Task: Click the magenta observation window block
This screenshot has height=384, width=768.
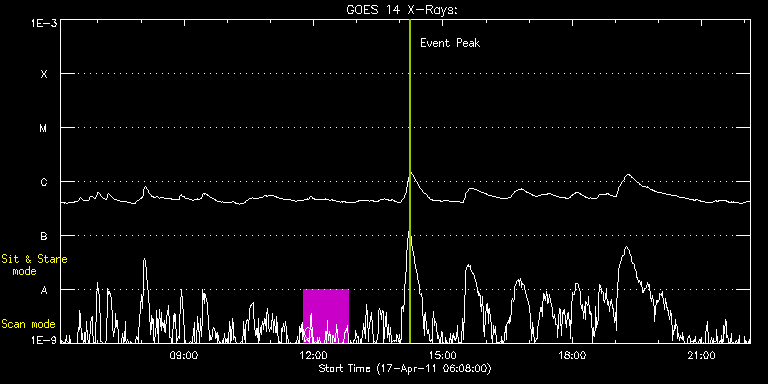Action: pyautogui.click(x=326, y=316)
